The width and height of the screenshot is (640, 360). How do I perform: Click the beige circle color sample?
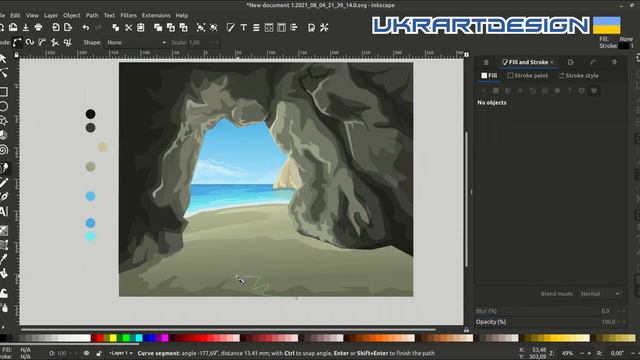coord(102,147)
